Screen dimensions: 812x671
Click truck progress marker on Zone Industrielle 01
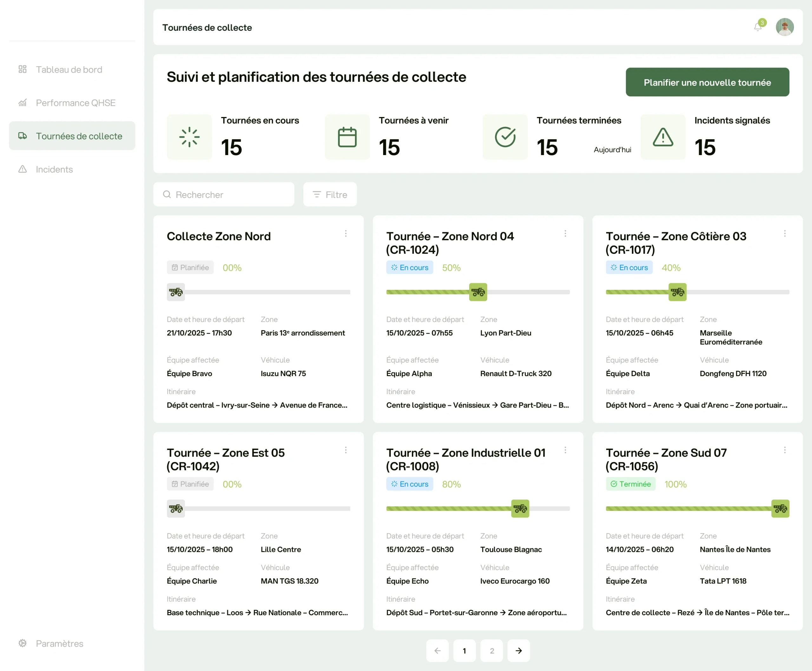pyautogui.click(x=520, y=508)
